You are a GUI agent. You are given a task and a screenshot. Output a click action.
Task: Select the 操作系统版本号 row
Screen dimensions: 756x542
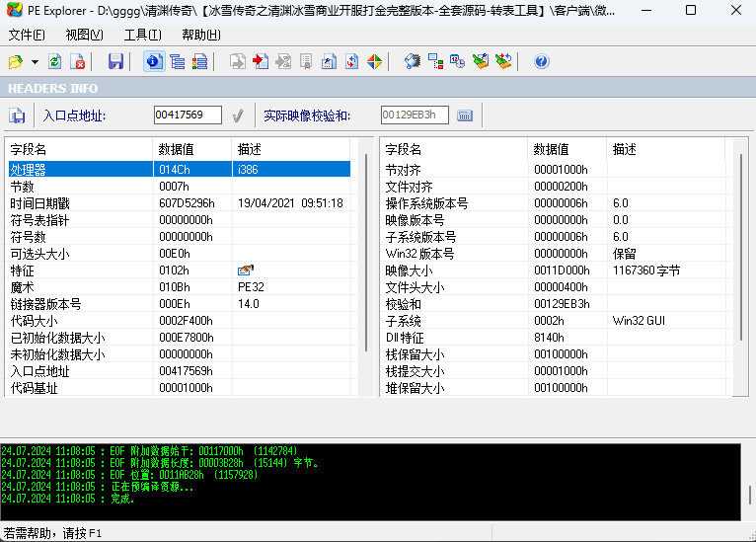click(555, 203)
